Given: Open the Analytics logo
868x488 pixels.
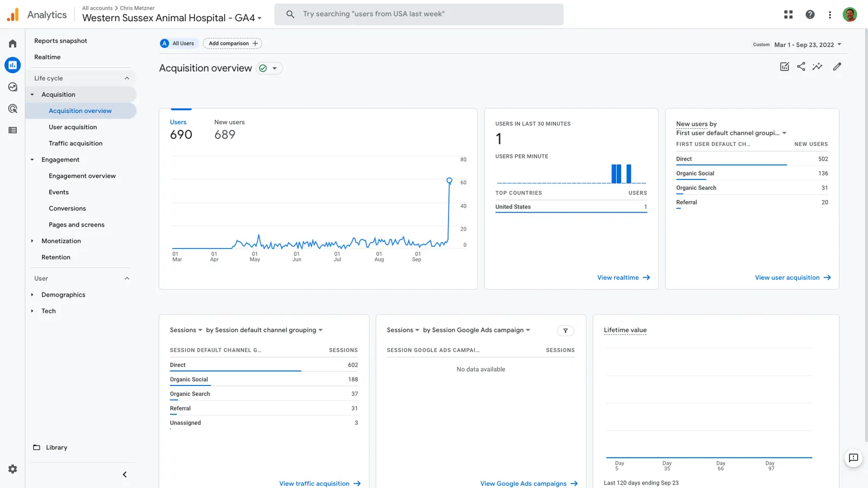Looking at the screenshot, I should [36, 15].
